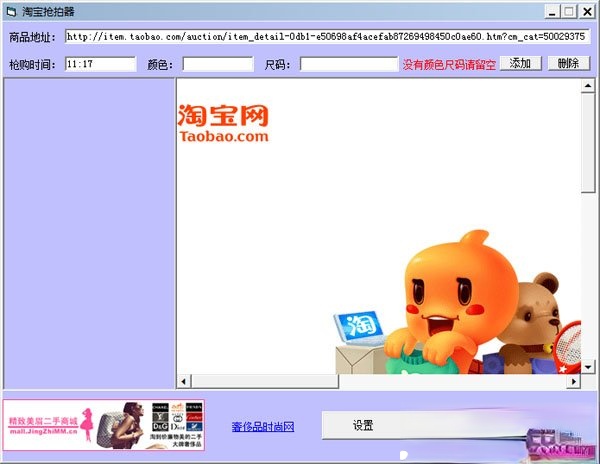Click the scroll down arrow of vertical scrollbar
Image resolution: width=600 pixels, height=464 pixels.
(589, 366)
